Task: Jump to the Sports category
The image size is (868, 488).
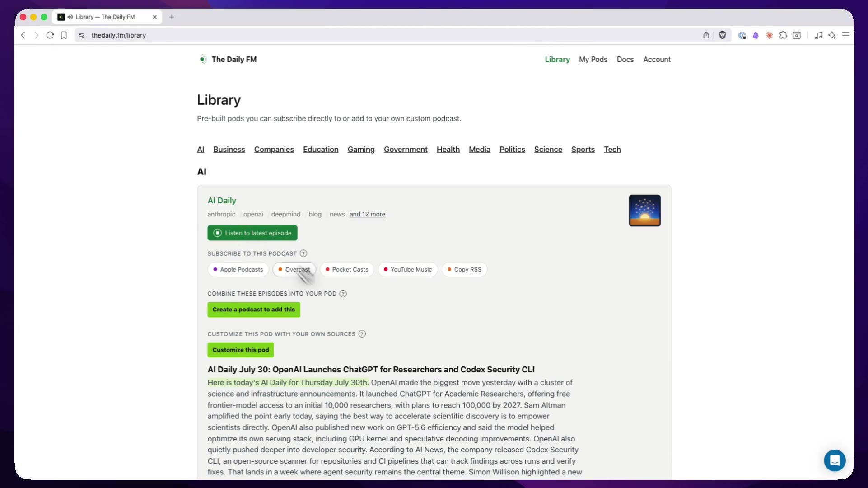Action: tap(583, 150)
